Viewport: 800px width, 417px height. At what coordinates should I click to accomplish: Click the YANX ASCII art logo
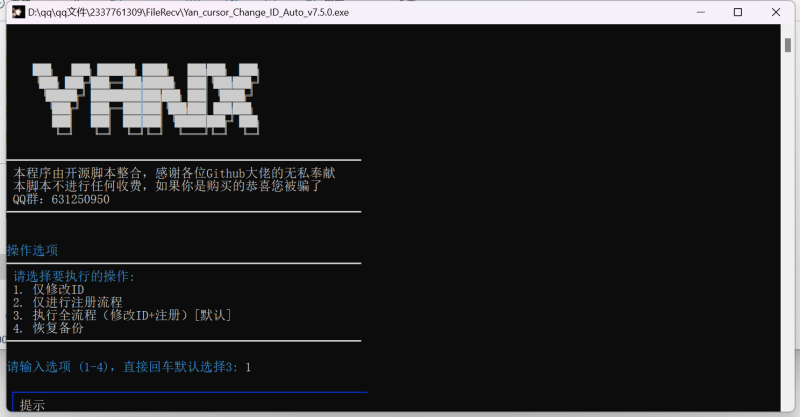pyautogui.click(x=147, y=99)
